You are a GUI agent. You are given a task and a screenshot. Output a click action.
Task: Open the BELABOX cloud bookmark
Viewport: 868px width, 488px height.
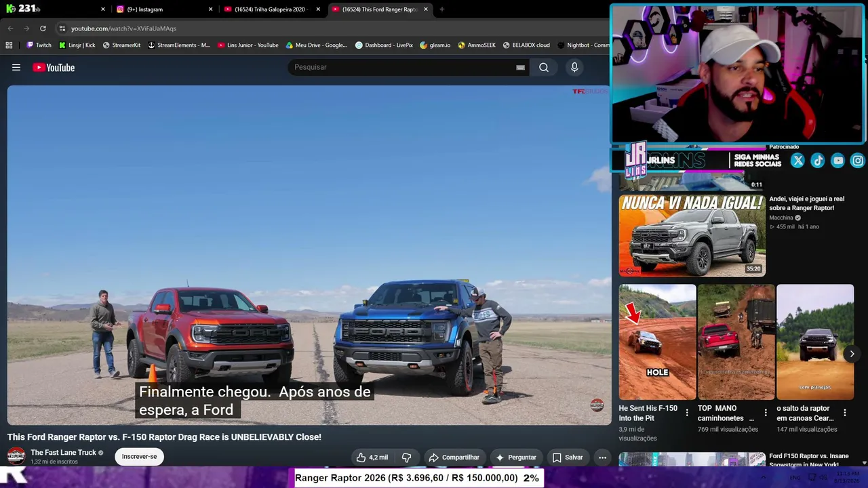pos(526,45)
